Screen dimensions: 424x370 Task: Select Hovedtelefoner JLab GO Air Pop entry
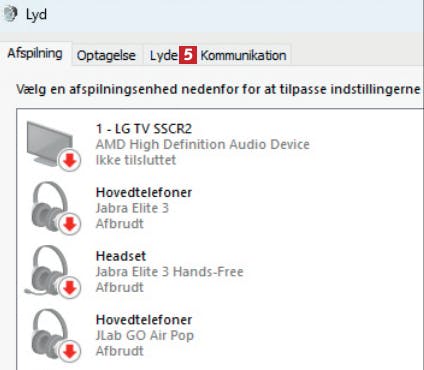click(x=220, y=335)
